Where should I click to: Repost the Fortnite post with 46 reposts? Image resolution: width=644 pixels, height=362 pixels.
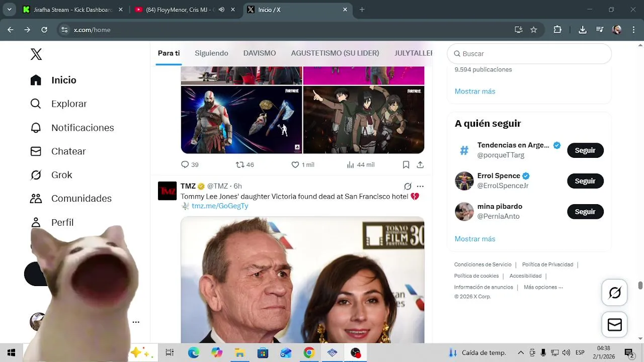(245, 164)
